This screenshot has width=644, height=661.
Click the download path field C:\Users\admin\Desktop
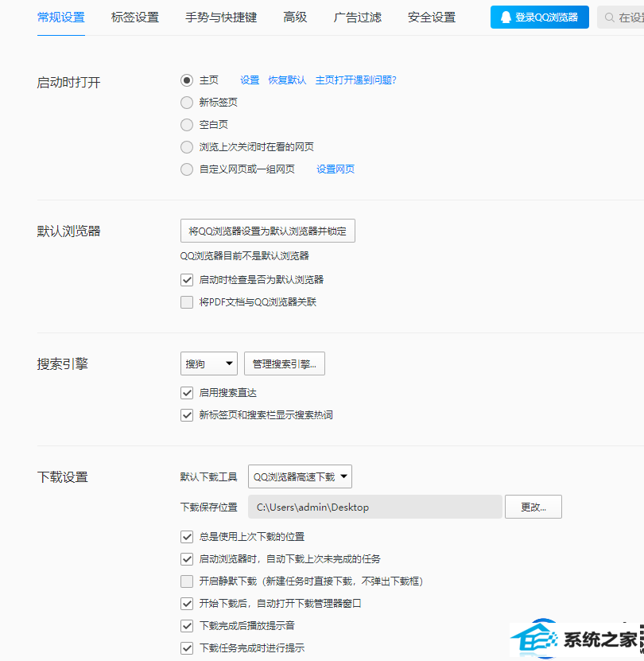pyautogui.click(x=375, y=507)
